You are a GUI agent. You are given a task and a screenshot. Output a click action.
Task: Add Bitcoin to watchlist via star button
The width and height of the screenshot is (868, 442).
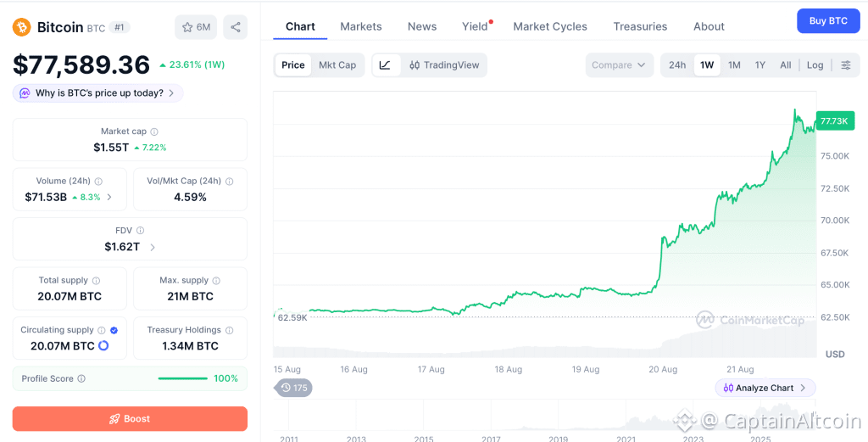click(196, 27)
